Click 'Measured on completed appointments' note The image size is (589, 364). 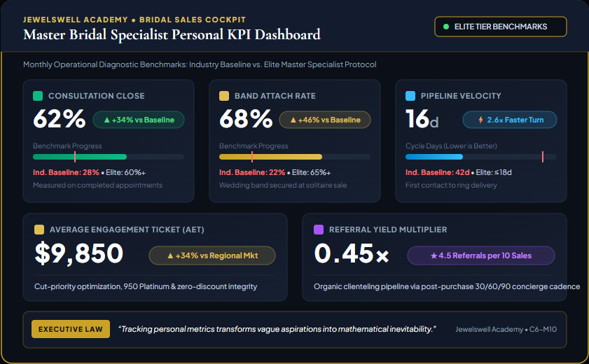97,185
